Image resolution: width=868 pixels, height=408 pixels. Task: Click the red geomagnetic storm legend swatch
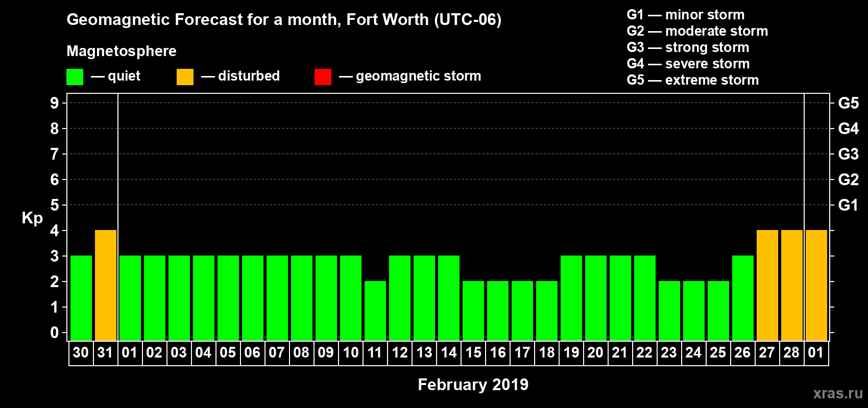coord(323,77)
